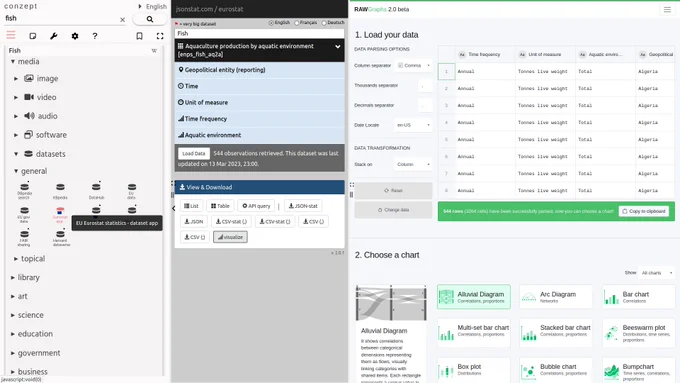Open the EU gov data dataset icon

24,214
